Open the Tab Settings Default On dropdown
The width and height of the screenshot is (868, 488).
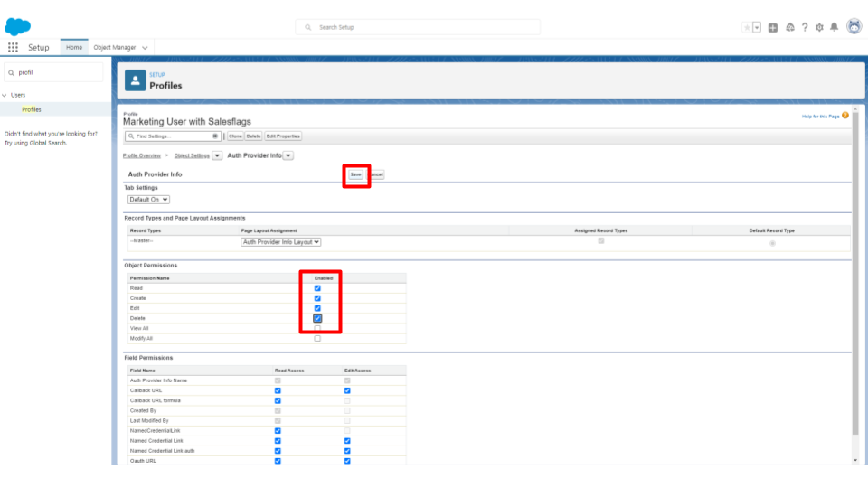[148, 200]
